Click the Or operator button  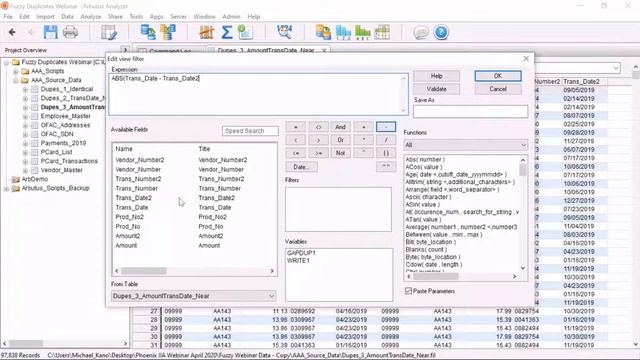[340, 140]
